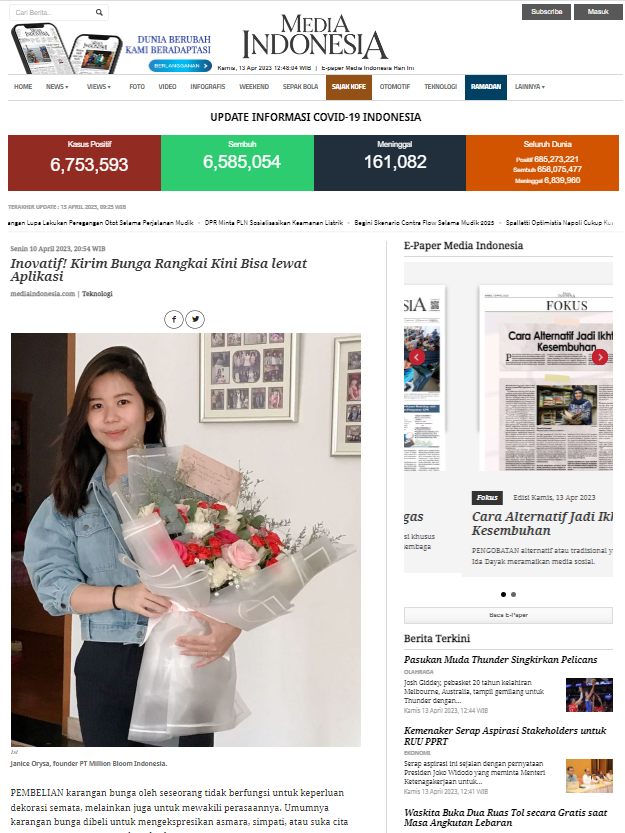Open the SAJAK KOFE menu tab
625x833 pixels.
point(349,87)
